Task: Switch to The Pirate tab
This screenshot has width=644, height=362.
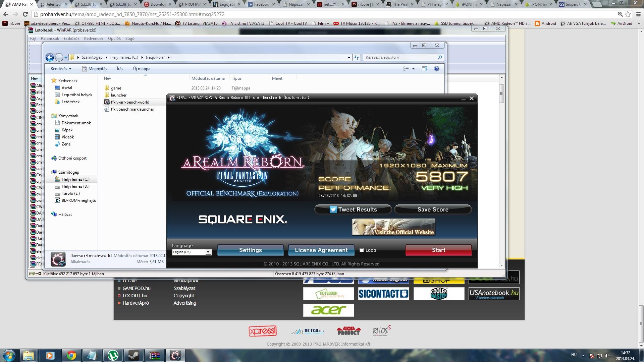Action: pyautogui.click(x=400, y=4)
